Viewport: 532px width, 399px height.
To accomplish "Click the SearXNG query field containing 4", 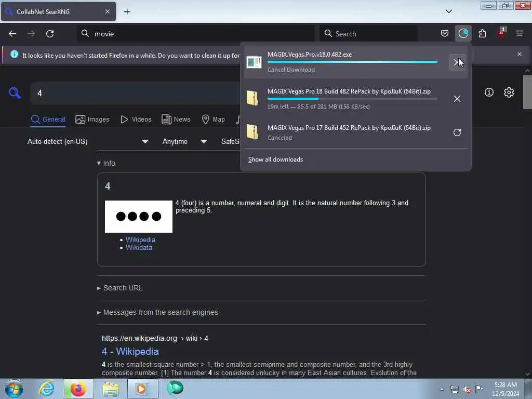I will click(136, 93).
